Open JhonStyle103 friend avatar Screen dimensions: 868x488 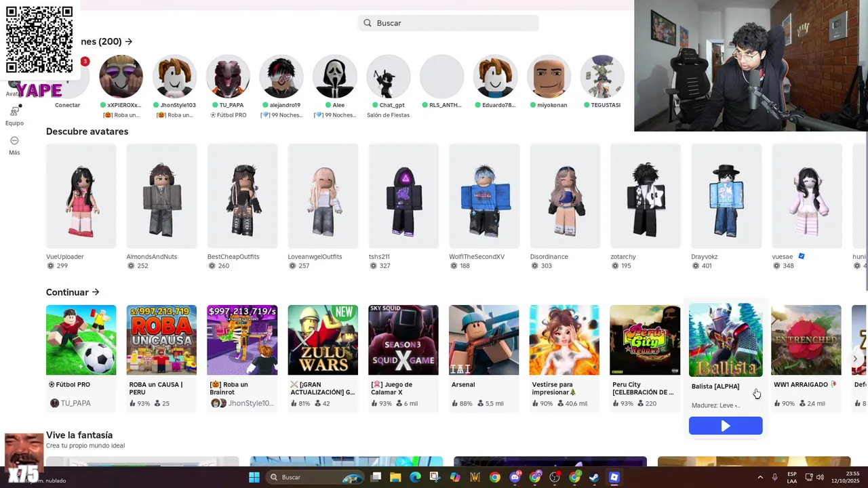coord(174,77)
